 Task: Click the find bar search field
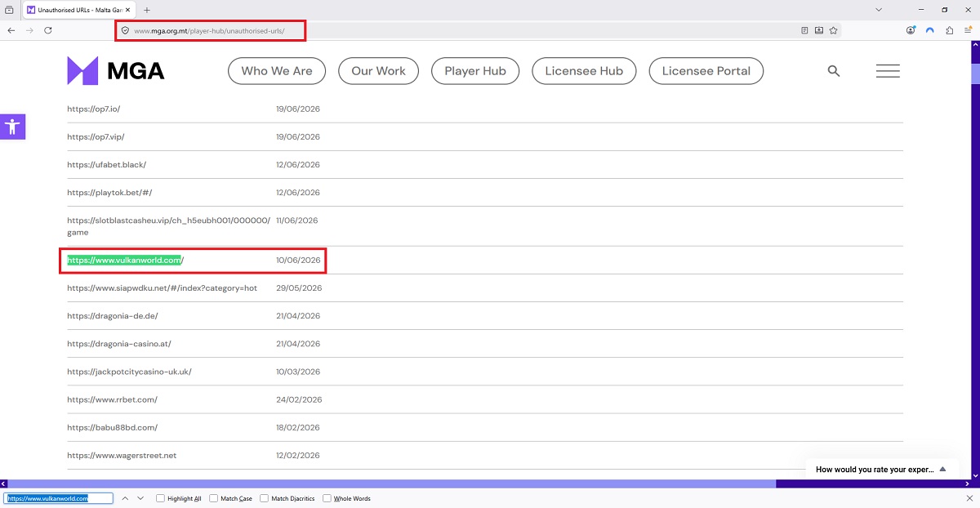pos(58,498)
